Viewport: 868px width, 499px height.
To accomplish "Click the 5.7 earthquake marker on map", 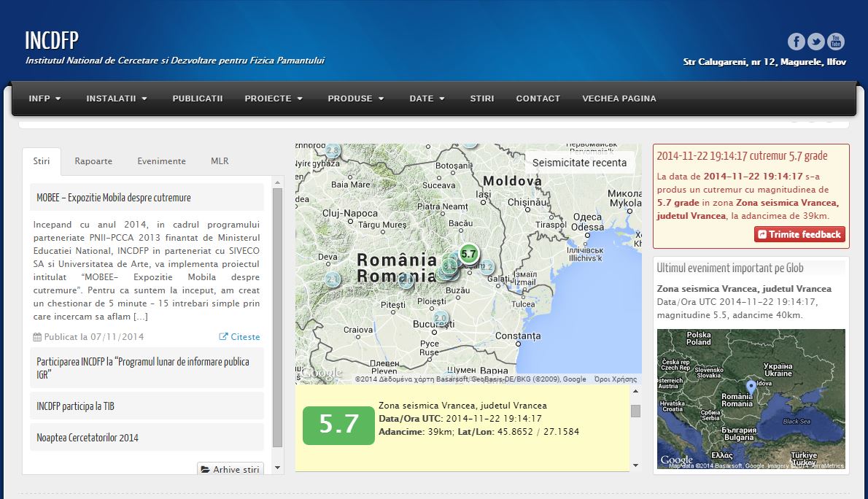I will (469, 254).
